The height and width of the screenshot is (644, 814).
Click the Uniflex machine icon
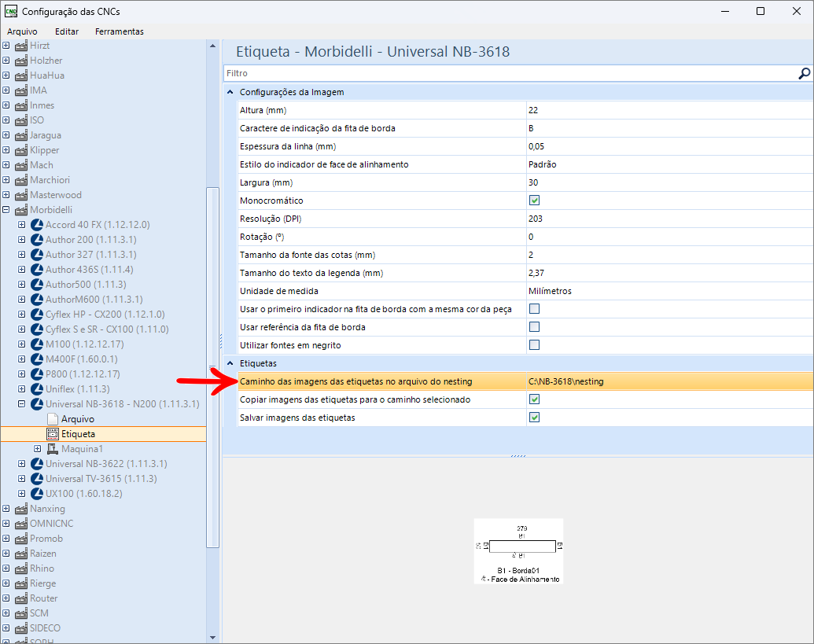tap(37, 390)
